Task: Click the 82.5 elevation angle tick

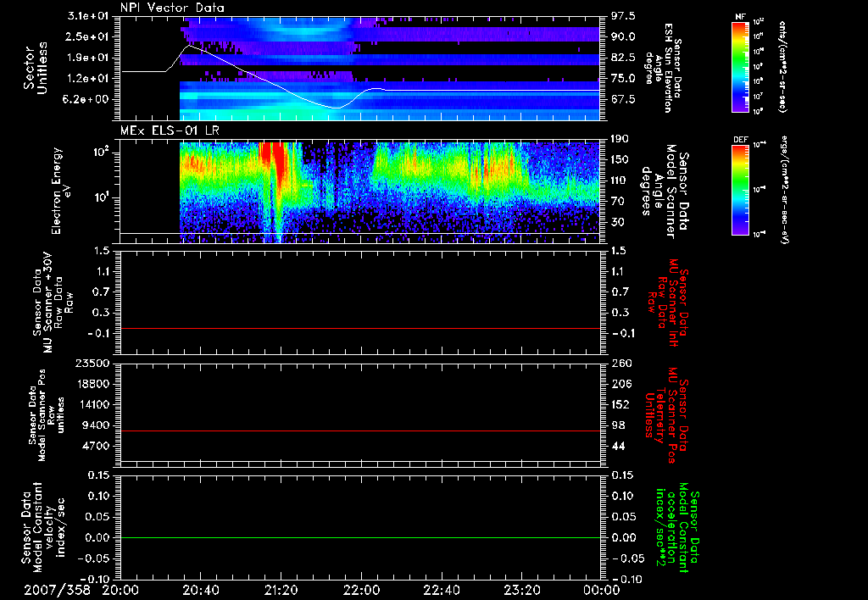Action: coord(623,58)
